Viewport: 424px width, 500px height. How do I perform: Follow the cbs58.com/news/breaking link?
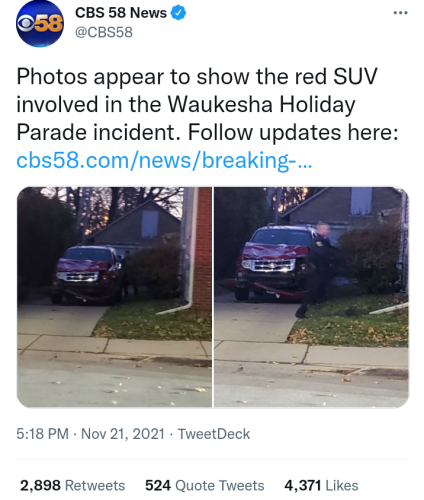pos(164,160)
